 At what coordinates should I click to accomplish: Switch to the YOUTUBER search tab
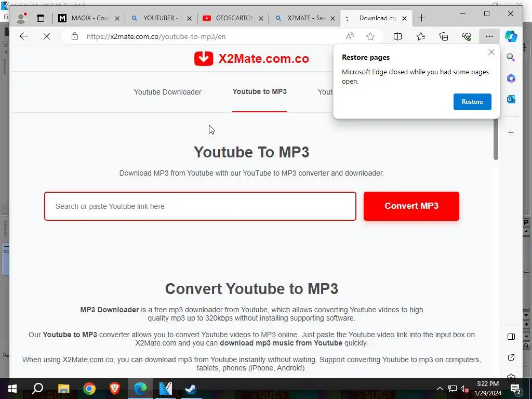tap(161, 18)
